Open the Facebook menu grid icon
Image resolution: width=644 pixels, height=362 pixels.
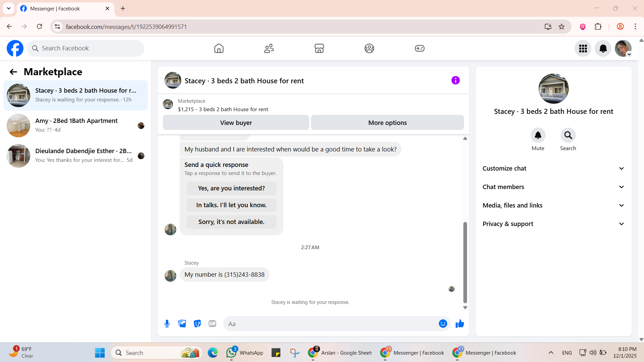click(x=583, y=48)
